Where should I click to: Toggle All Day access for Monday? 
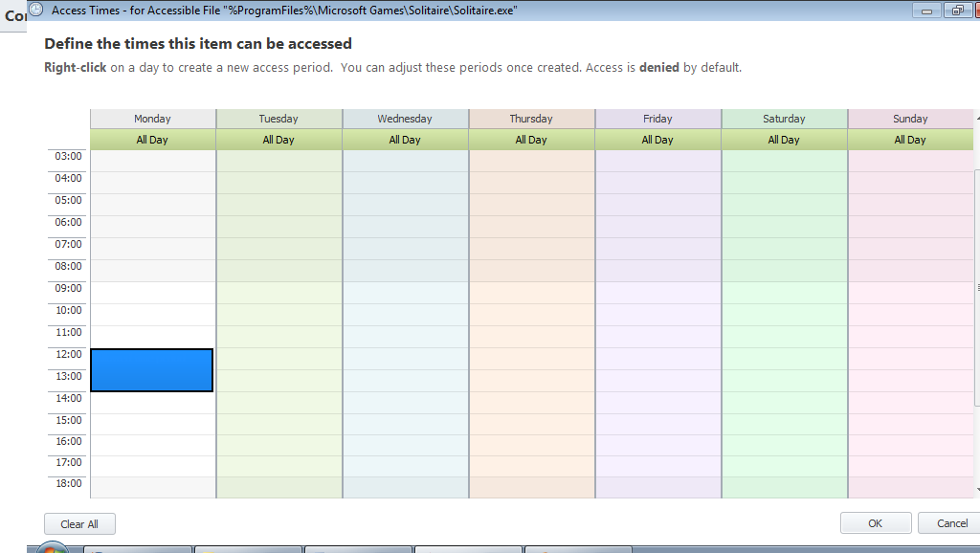pyautogui.click(x=152, y=140)
